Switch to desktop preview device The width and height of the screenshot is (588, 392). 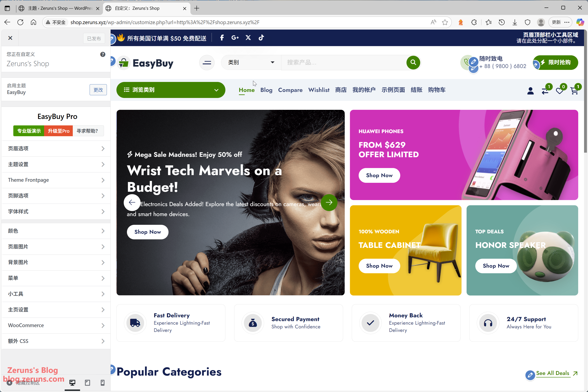(72, 382)
